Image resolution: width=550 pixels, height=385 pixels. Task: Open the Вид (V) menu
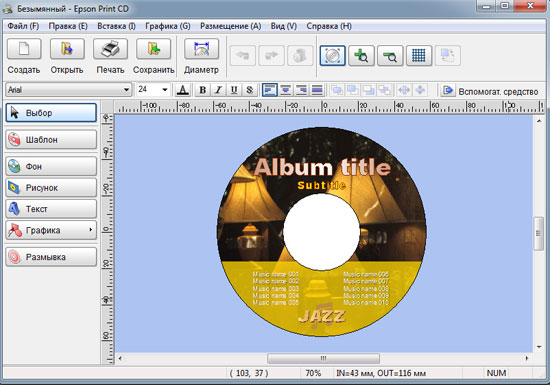tap(284, 26)
